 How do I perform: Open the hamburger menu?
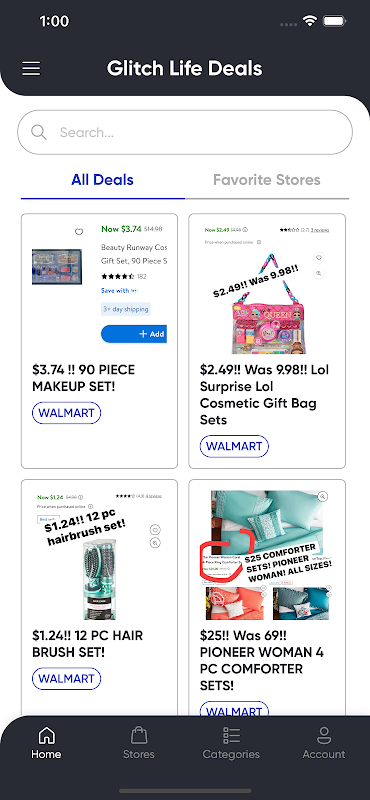point(31,68)
